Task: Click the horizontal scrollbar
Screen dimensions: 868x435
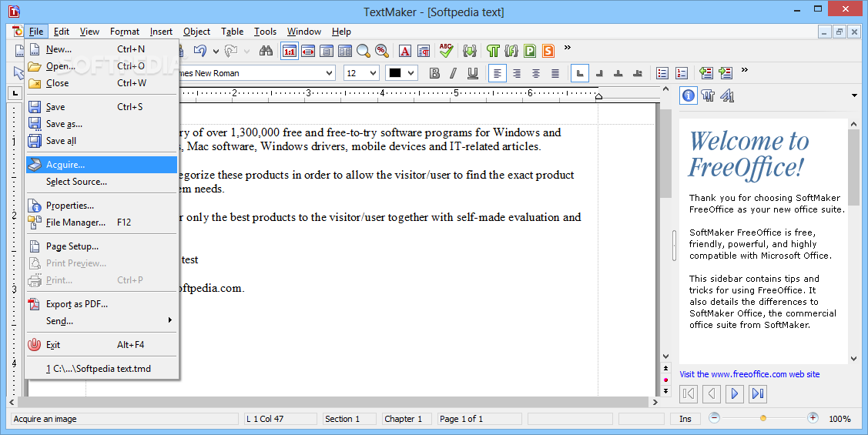Action: (333, 402)
